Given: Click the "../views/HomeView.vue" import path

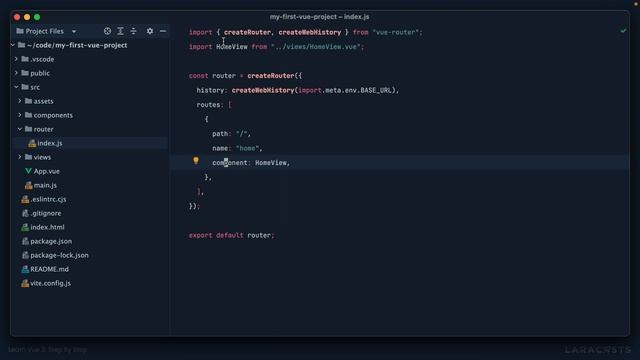Looking at the screenshot, I should click(x=316, y=47).
